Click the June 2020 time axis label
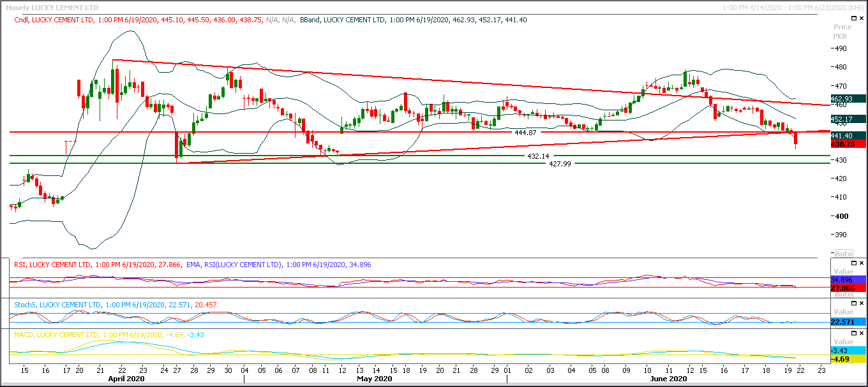 tap(668, 379)
